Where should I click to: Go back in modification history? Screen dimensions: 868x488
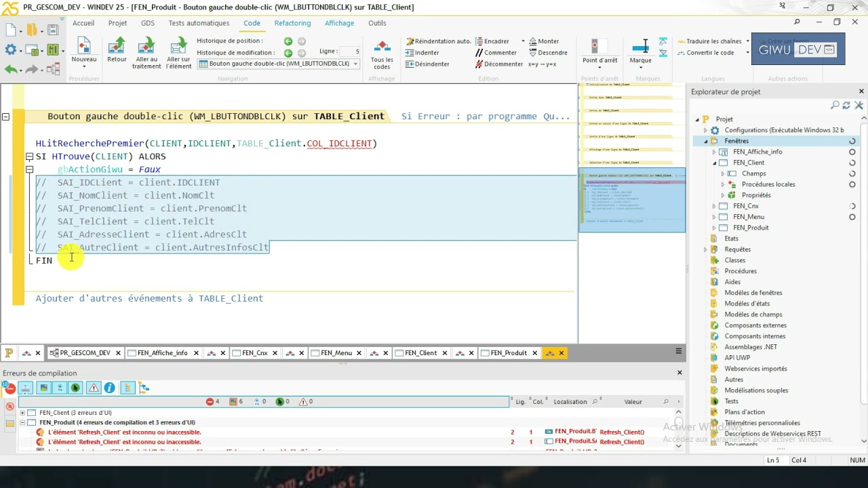tap(288, 53)
